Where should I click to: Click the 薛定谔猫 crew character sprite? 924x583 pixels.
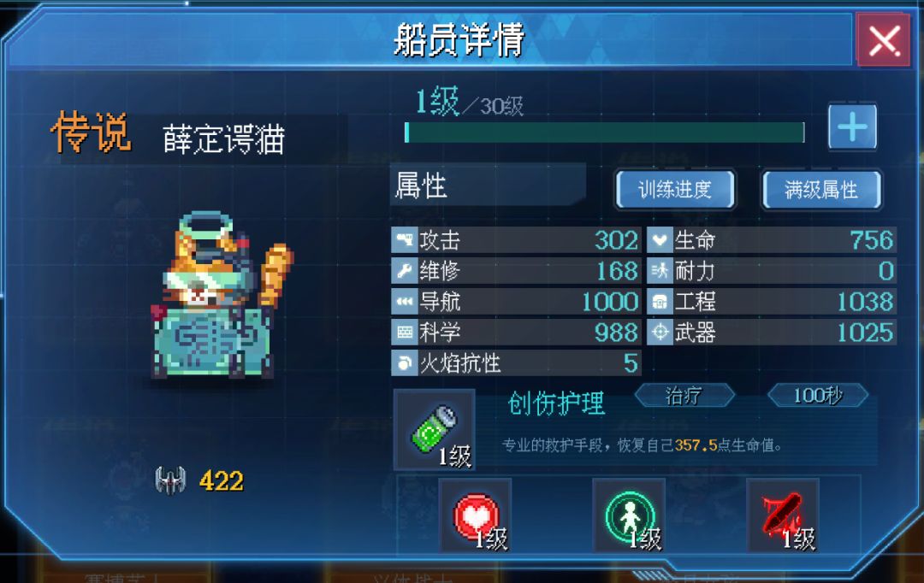click(x=221, y=294)
